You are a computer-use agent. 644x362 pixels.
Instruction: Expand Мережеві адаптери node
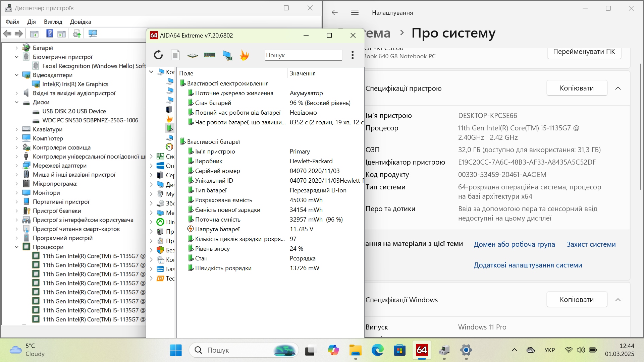(17, 166)
